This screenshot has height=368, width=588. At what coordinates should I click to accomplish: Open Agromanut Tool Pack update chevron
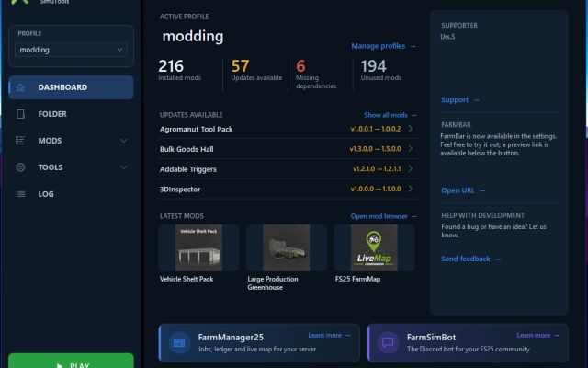[x=411, y=129]
